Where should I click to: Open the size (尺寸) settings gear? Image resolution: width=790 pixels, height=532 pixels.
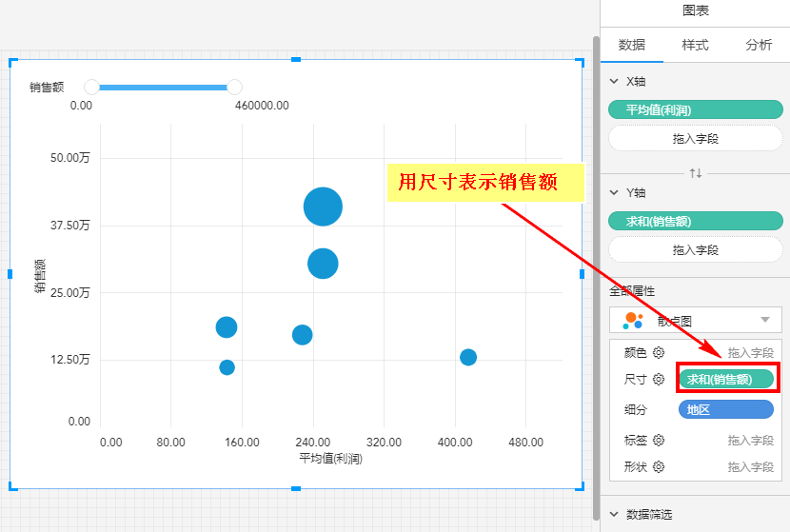pos(658,379)
